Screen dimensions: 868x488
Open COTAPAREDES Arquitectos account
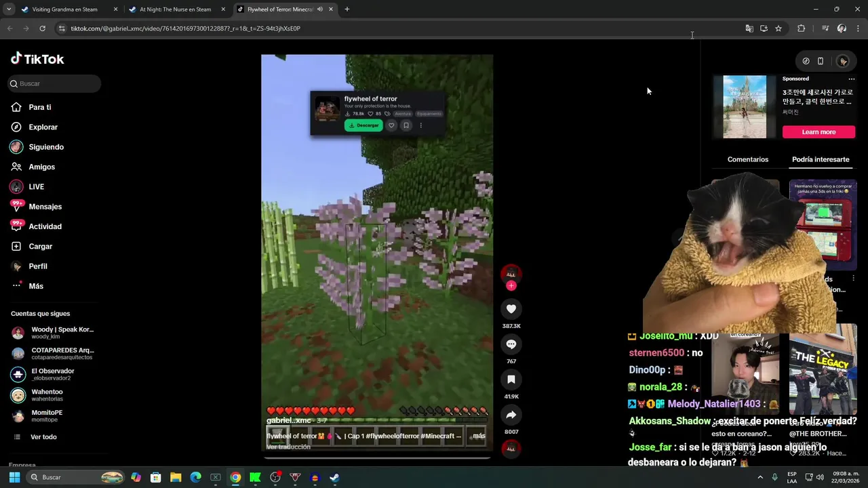point(53,353)
